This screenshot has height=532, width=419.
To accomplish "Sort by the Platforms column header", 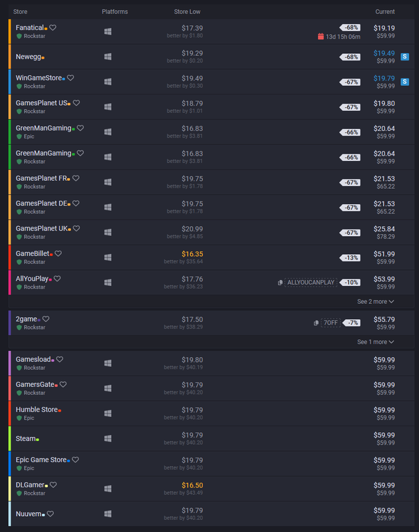I will [x=115, y=12].
